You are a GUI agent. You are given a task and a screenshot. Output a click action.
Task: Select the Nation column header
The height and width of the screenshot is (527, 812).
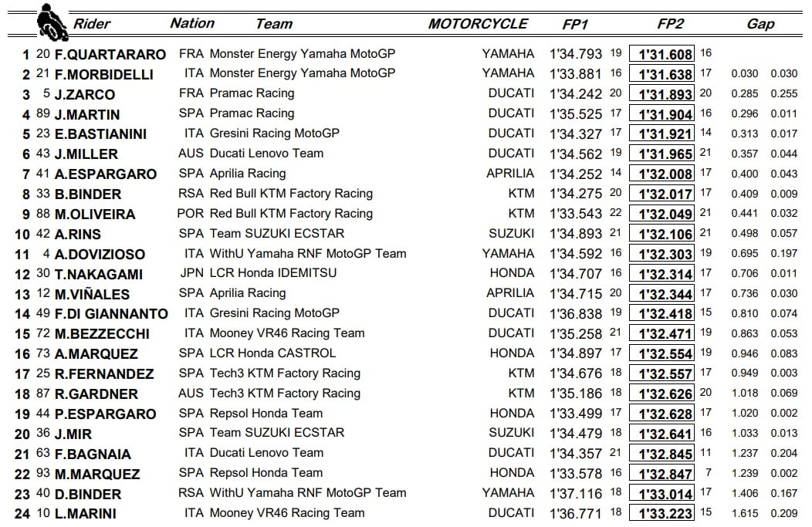[192, 23]
